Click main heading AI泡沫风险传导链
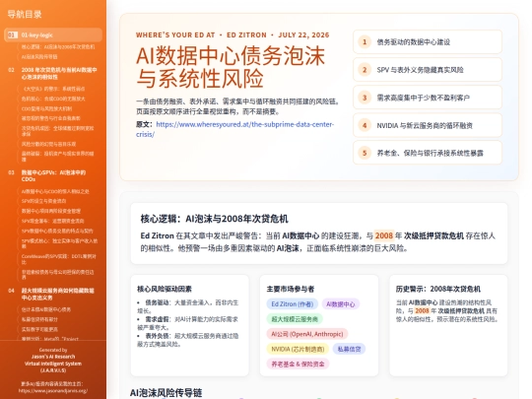Image resolution: width=532 pixels, height=399 pixels. (x=166, y=393)
